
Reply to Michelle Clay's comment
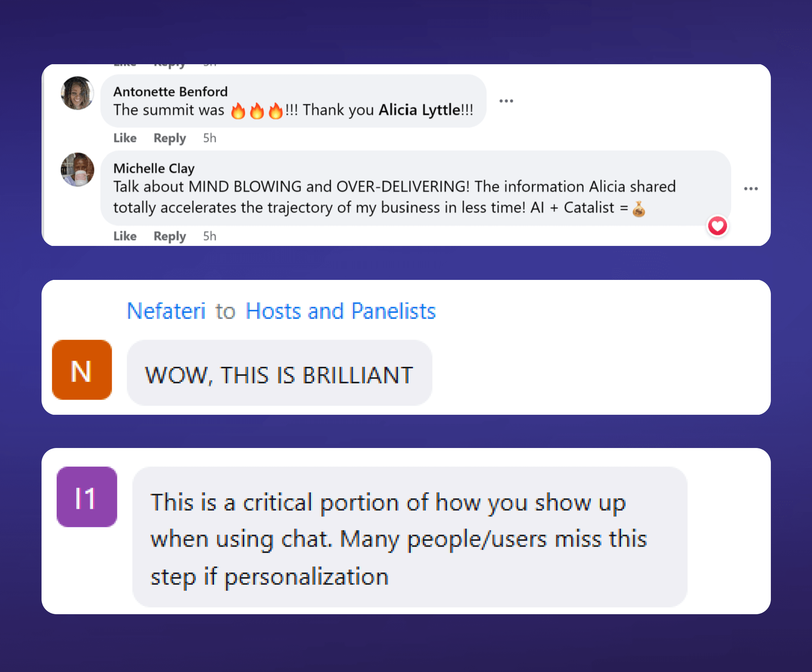pos(170,236)
